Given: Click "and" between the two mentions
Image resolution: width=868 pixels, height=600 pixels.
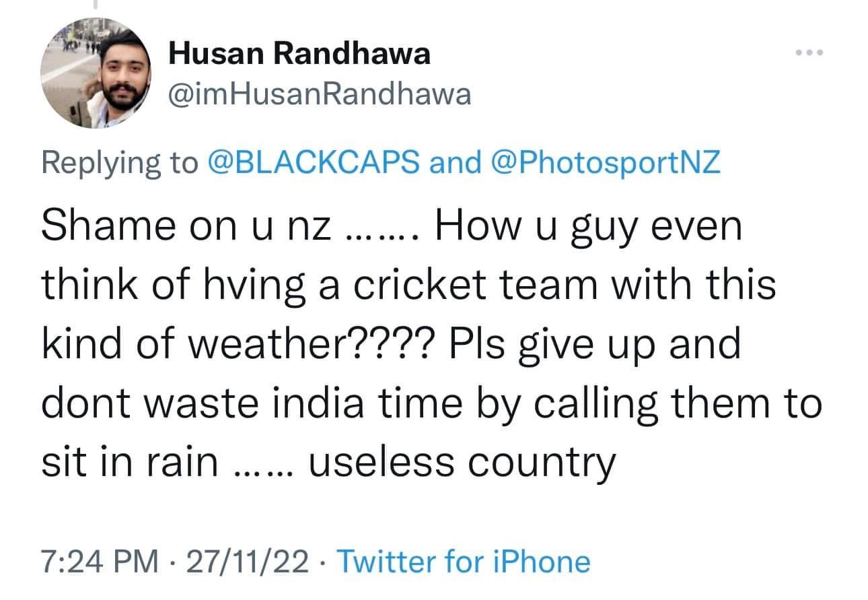Looking at the screenshot, I should coord(455,162).
